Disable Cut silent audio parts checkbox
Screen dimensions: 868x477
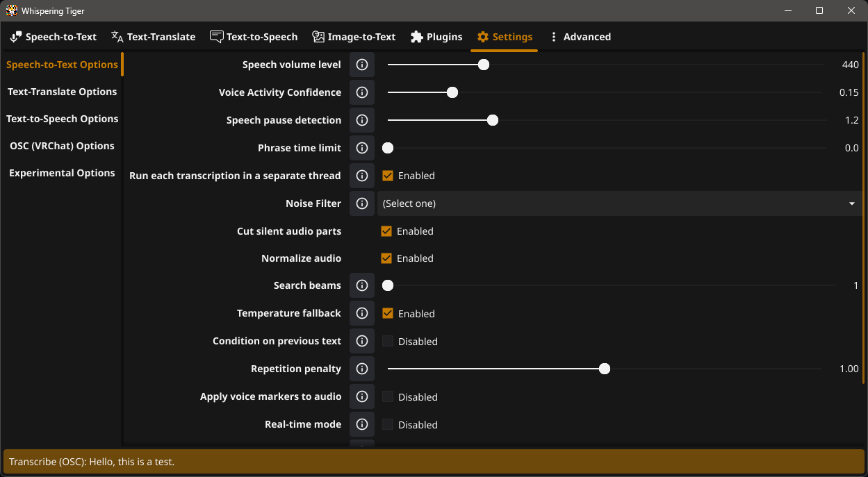point(386,231)
